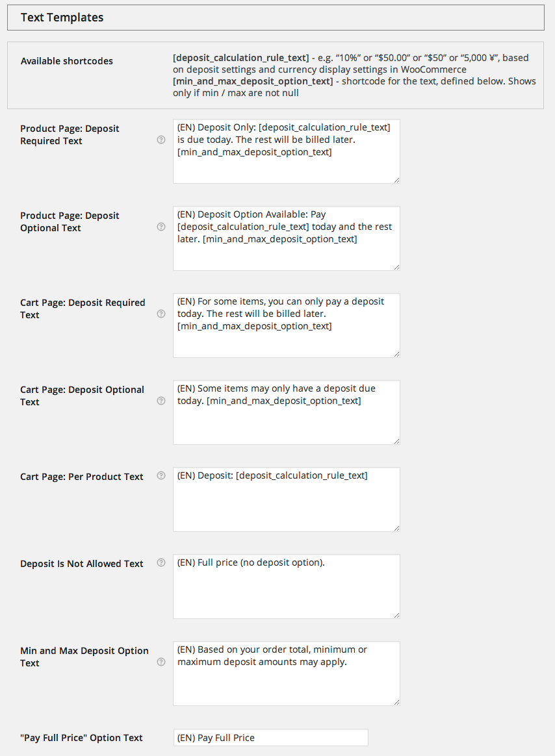The image size is (555, 756).
Task: Click resize handle of Per Product Text textarea
Action: pos(396,529)
